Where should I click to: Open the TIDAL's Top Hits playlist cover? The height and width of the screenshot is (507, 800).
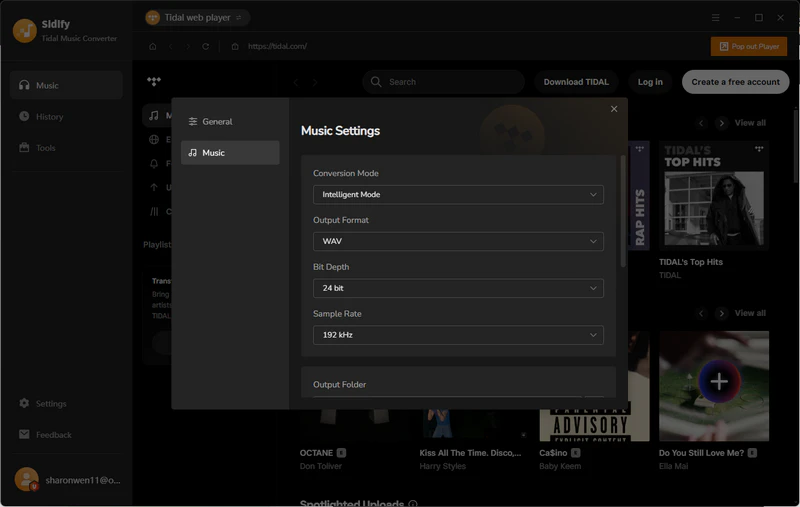[714, 196]
